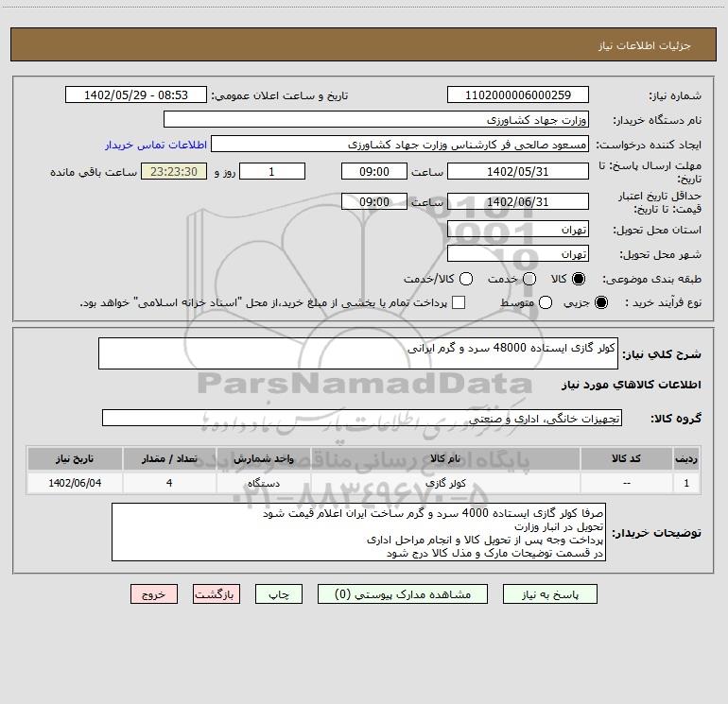
Task: Click the response deadline date 1402/05/31
Action: click(518, 171)
